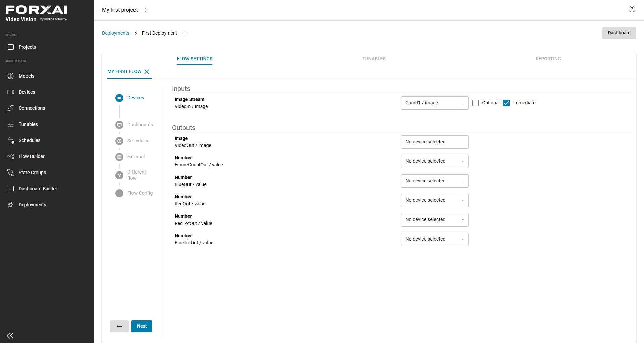
Task: Enable the Optional checkbox
Action: [475, 103]
